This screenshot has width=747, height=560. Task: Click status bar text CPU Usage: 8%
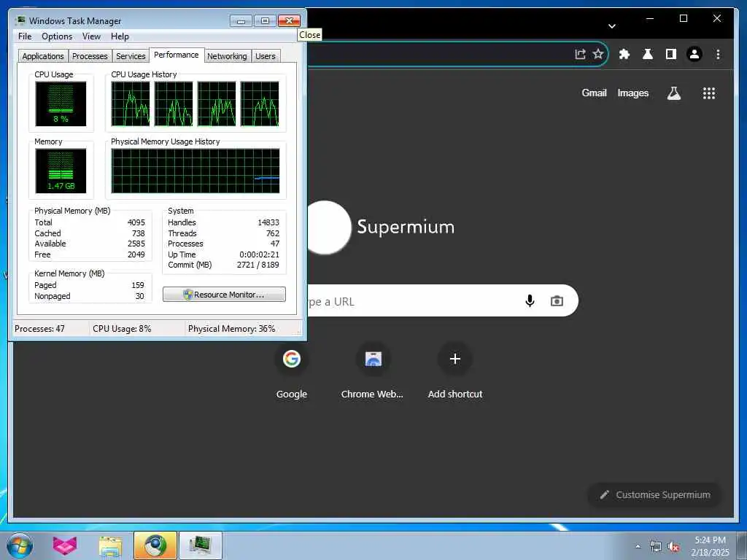click(122, 329)
